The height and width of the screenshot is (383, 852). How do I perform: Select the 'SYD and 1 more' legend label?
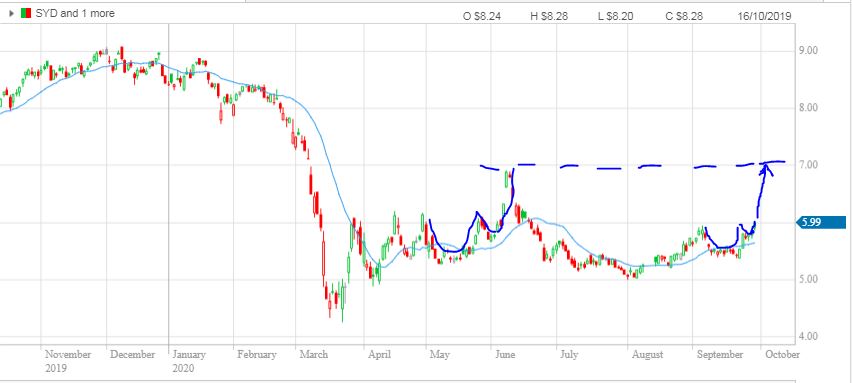tap(75, 14)
